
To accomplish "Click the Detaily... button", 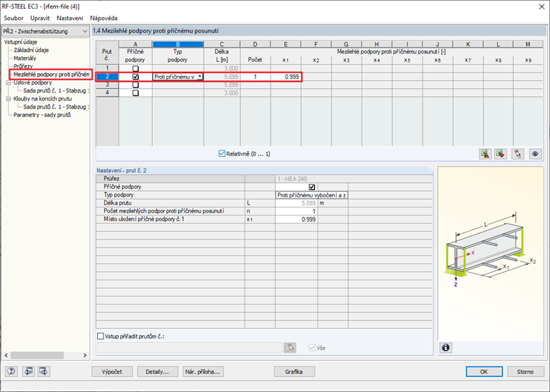I will (x=157, y=372).
